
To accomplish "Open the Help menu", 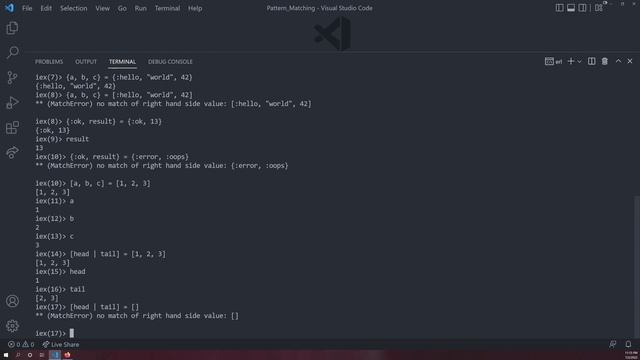I will click(195, 8).
